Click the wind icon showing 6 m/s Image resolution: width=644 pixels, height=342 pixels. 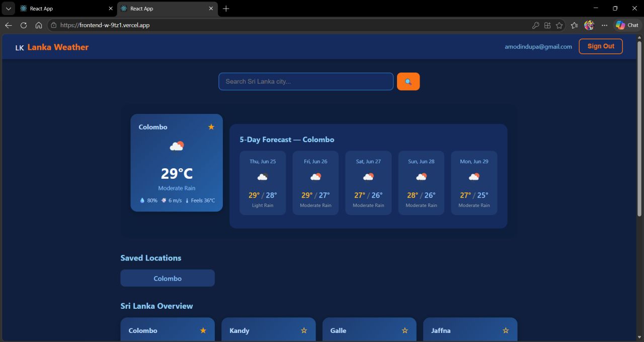(x=164, y=200)
